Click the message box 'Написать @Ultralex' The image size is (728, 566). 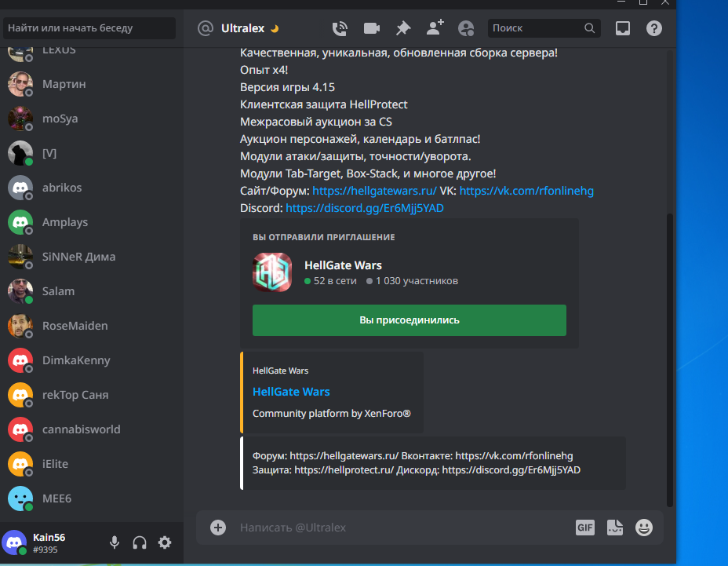point(404,528)
